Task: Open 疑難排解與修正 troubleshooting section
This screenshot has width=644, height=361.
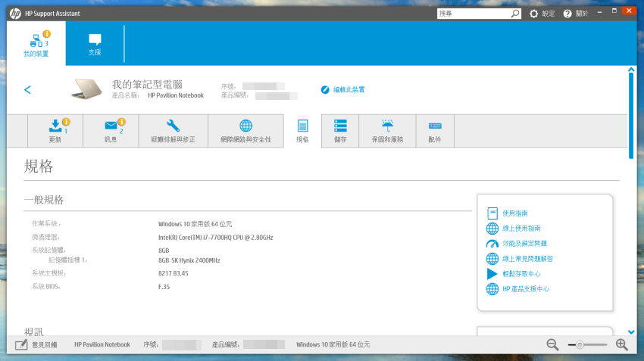Action: coord(174,131)
